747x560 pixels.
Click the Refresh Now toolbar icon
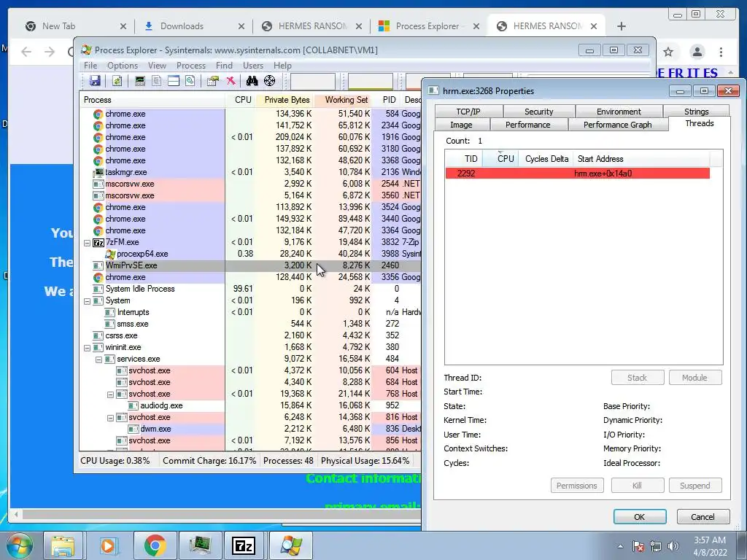(x=117, y=80)
